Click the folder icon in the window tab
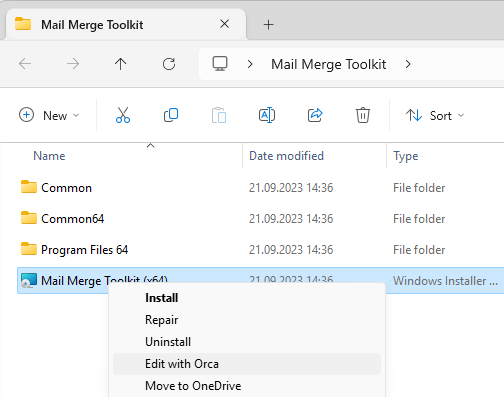Screen dimensions: 504x397 pos(23,24)
